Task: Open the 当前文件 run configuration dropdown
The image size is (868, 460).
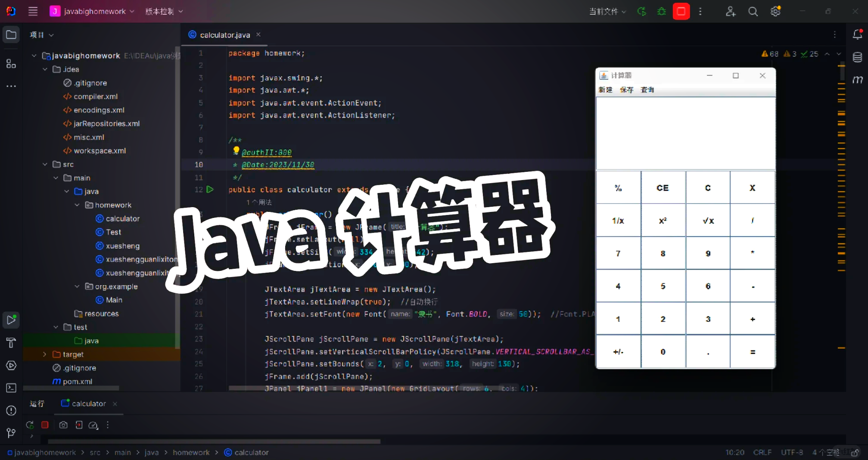Action: click(607, 12)
